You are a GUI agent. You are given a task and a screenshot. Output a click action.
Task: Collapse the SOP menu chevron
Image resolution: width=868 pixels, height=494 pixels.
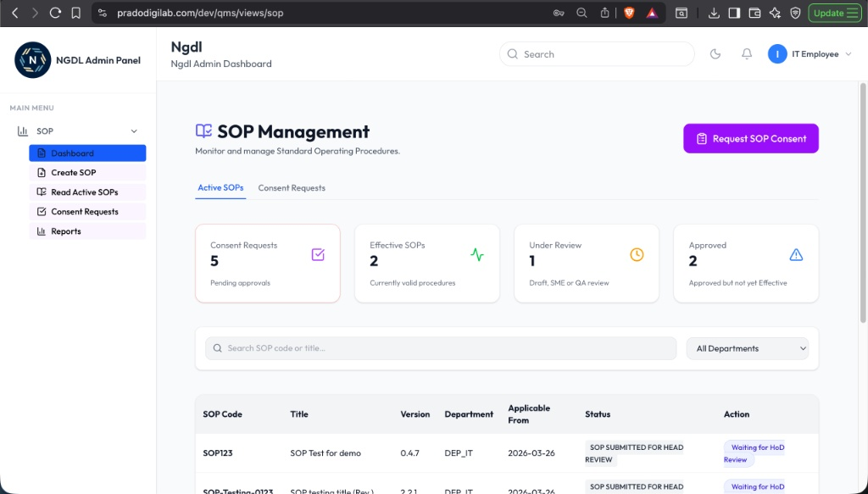click(x=133, y=131)
